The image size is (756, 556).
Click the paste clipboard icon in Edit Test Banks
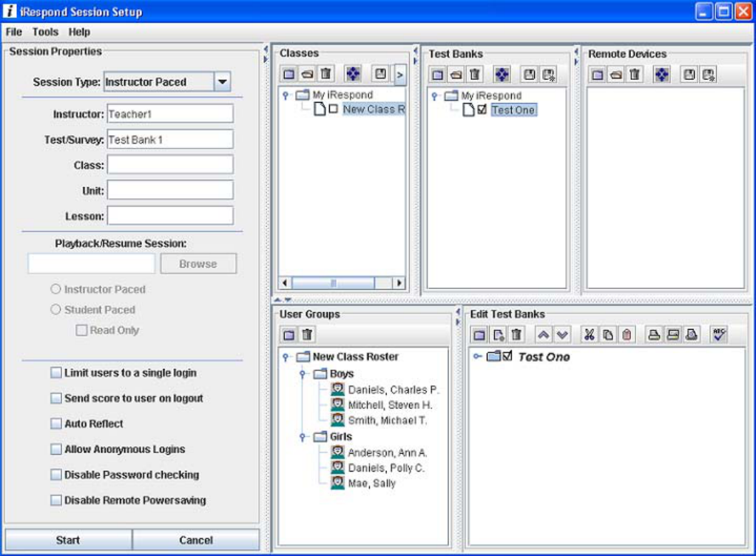(x=627, y=334)
